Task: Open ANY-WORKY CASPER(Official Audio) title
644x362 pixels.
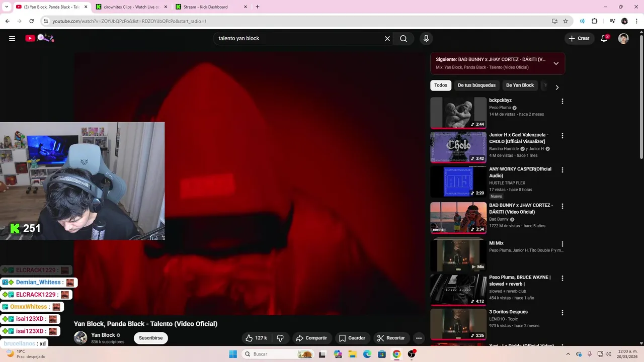Action: point(520,172)
